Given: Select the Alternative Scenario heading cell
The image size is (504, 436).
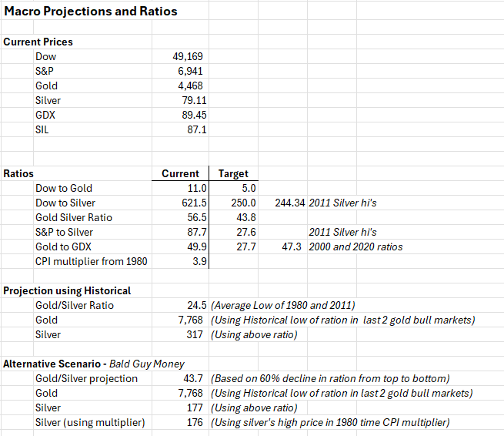Looking at the screenshot, I should click(94, 364).
